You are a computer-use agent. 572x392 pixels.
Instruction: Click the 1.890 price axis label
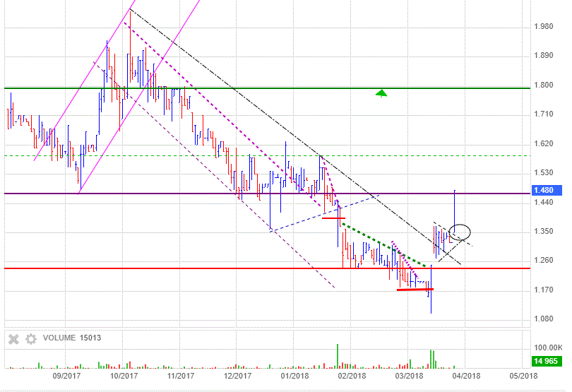[544, 56]
